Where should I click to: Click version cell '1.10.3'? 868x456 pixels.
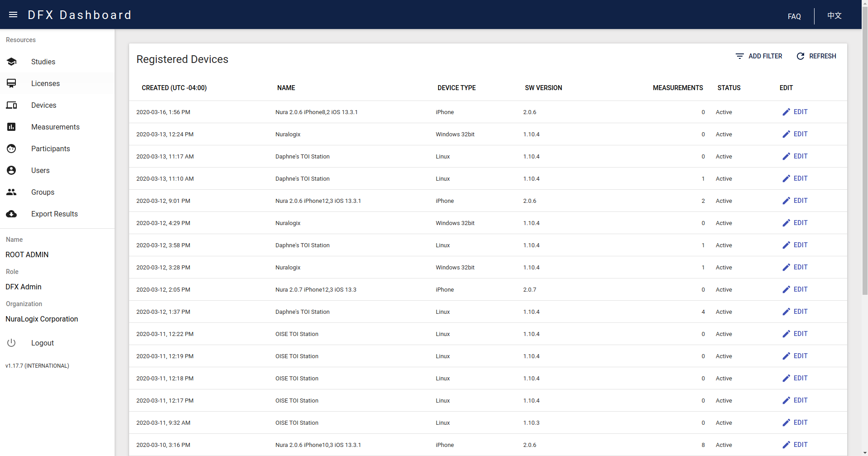coord(531,422)
